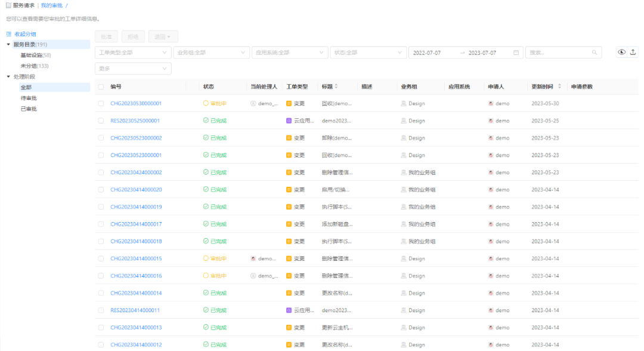Screen dimensions: 644x351
Task: Select 待审批 stage filter
Action: click(x=29, y=98)
